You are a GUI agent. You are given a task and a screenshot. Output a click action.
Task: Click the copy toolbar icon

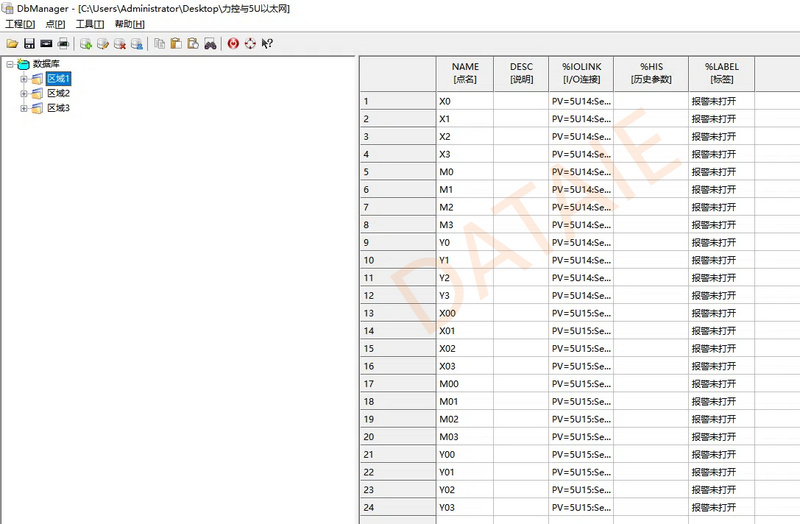(x=159, y=44)
